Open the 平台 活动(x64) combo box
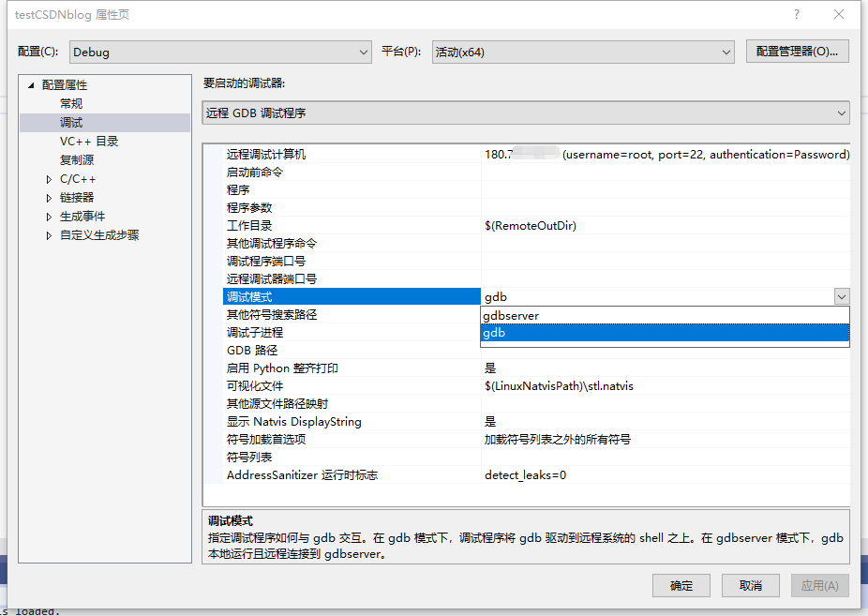868x616 pixels. [582, 52]
